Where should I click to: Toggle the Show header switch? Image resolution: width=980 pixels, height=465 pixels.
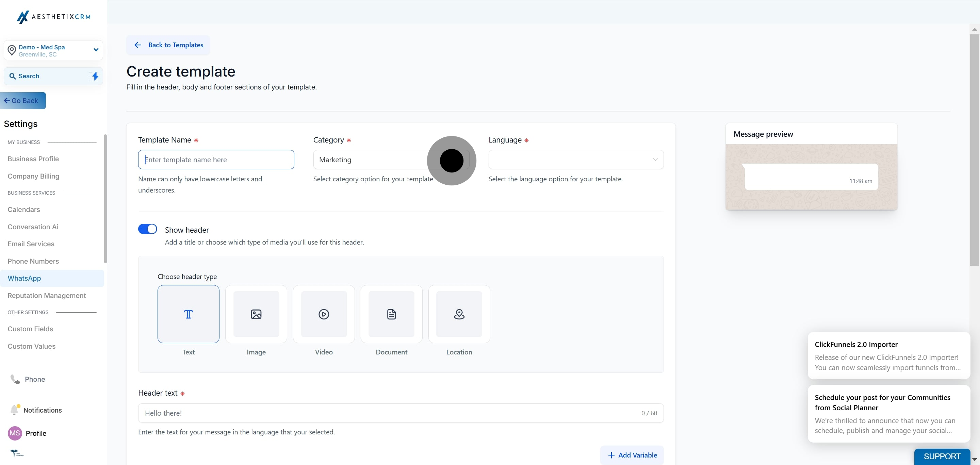[x=148, y=229]
